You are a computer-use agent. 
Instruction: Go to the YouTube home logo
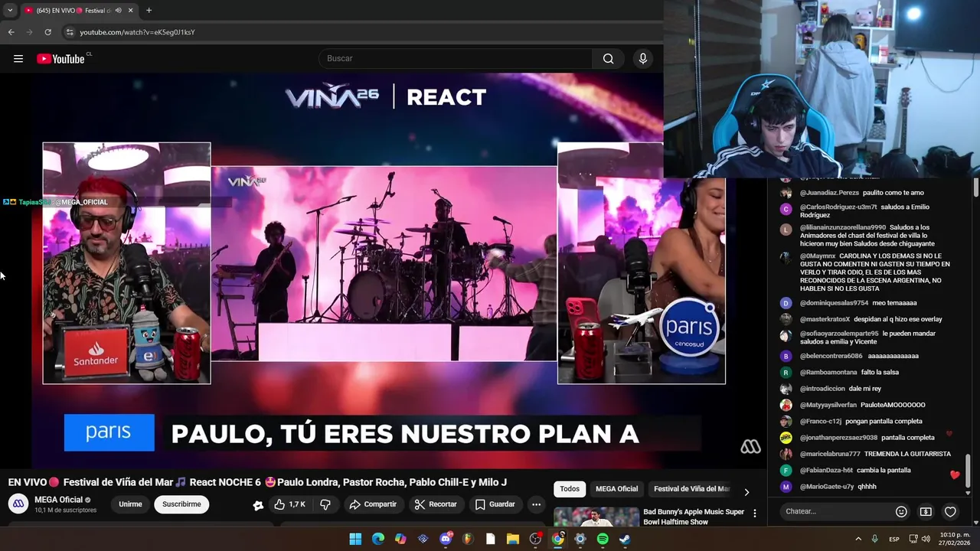(60, 59)
